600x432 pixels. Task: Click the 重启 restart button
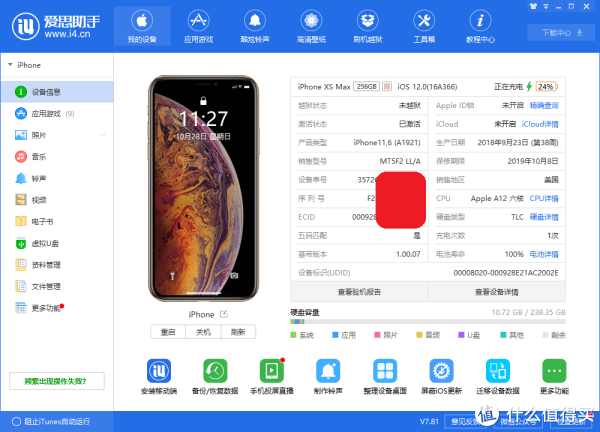tap(168, 332)
